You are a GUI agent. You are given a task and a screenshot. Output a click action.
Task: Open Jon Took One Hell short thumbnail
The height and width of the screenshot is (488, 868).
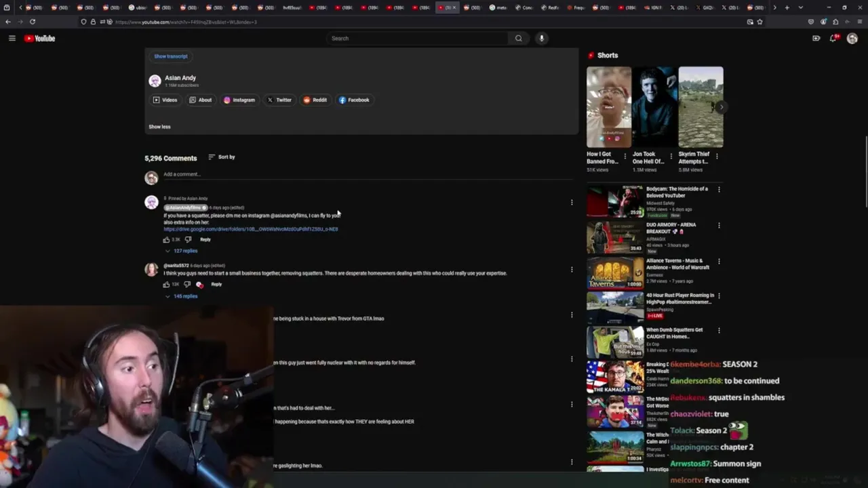pos(654,107)
